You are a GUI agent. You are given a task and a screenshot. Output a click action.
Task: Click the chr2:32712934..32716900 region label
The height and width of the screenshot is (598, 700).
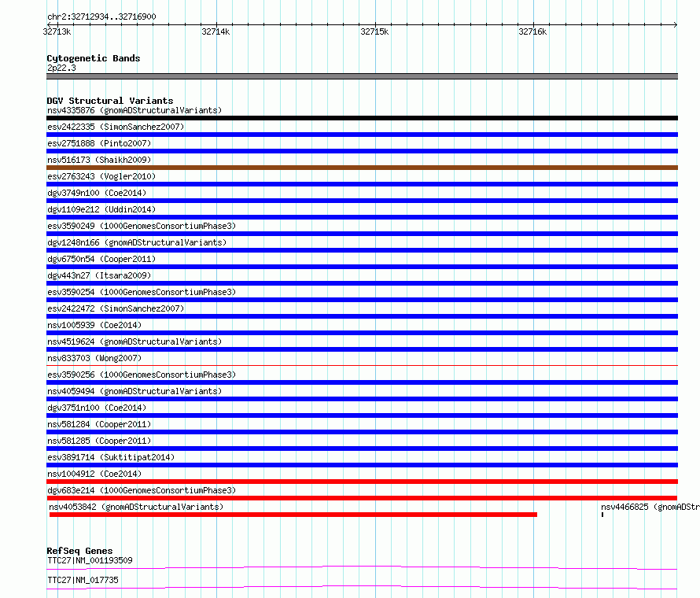(x=101, y=17)
